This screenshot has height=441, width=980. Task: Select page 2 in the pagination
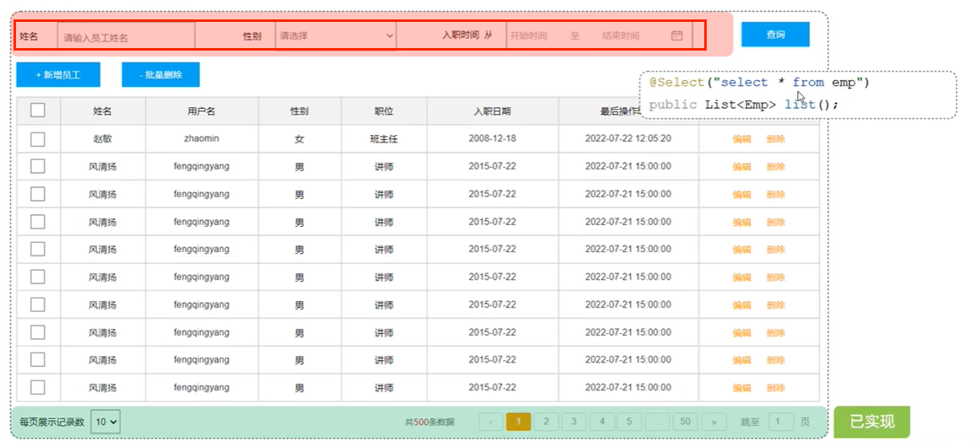[547, 422]
